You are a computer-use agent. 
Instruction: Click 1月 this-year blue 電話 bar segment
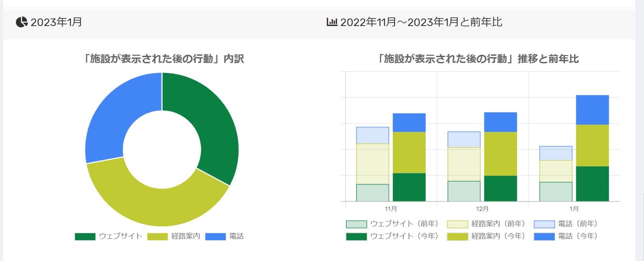tap(592, 110)
